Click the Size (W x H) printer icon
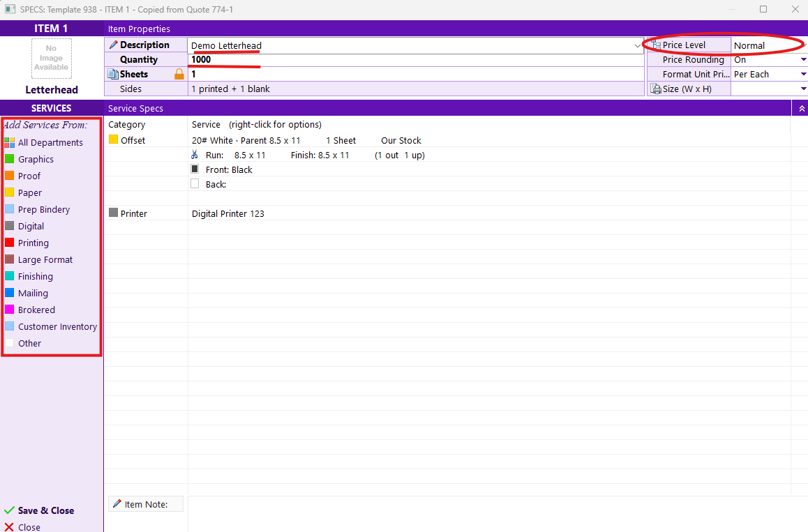The height and width of the screenshot is (532, 808). click(x=655, y=89)
